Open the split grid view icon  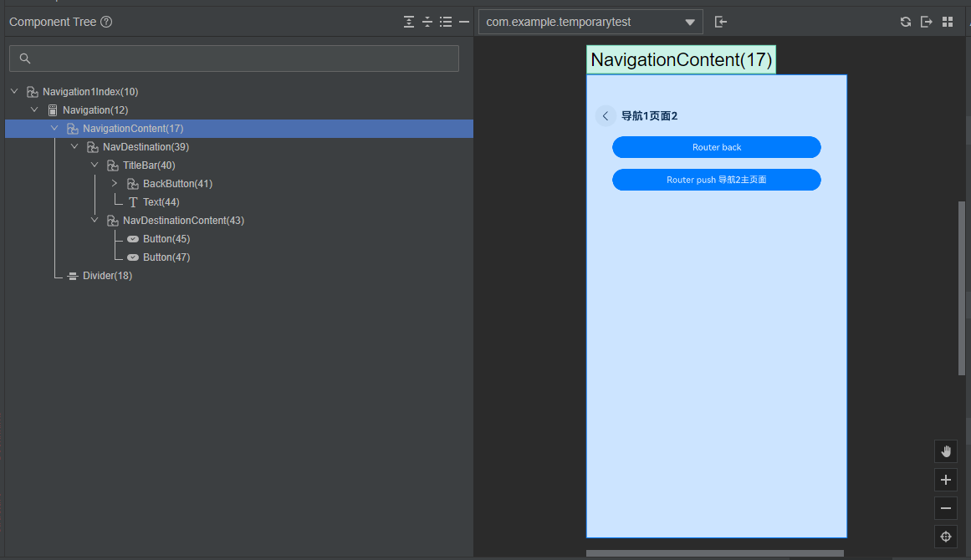948,21
